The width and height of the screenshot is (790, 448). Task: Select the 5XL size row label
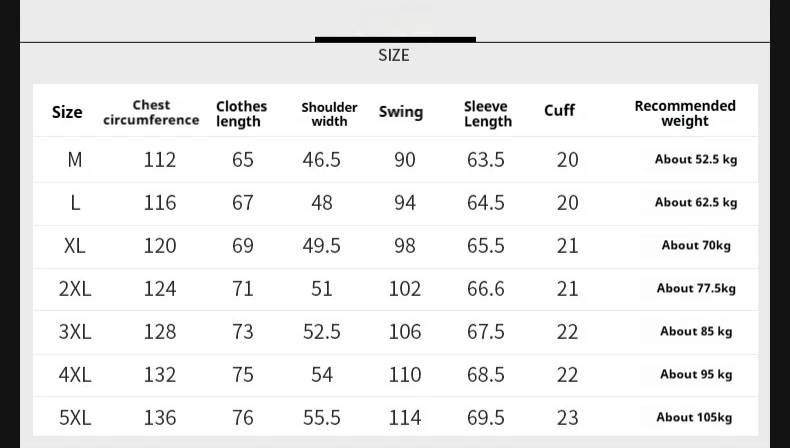75,418
